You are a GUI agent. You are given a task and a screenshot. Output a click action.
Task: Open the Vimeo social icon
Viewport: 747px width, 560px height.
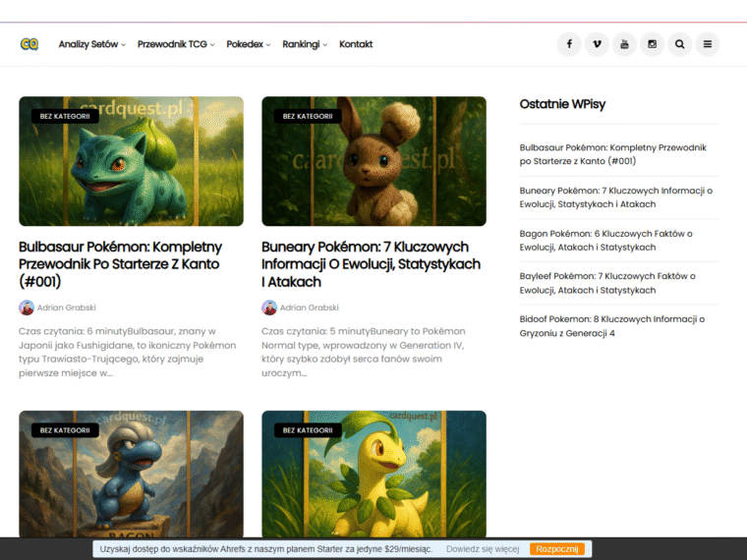pyautogui.click(x=597, y=44)
